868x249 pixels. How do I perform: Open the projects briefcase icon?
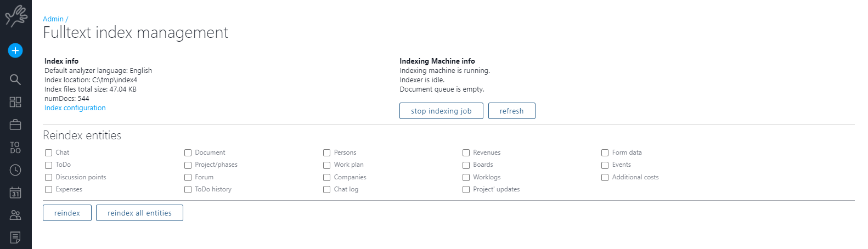pos(15,125)
